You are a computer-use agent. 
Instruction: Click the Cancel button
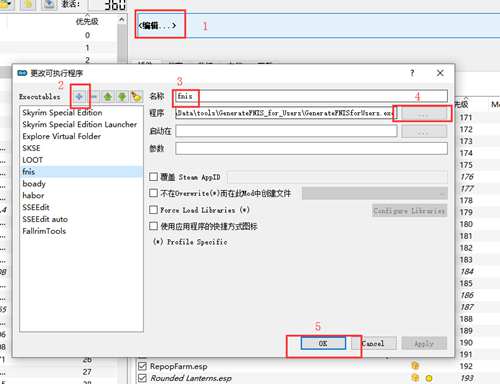[374, 343]
